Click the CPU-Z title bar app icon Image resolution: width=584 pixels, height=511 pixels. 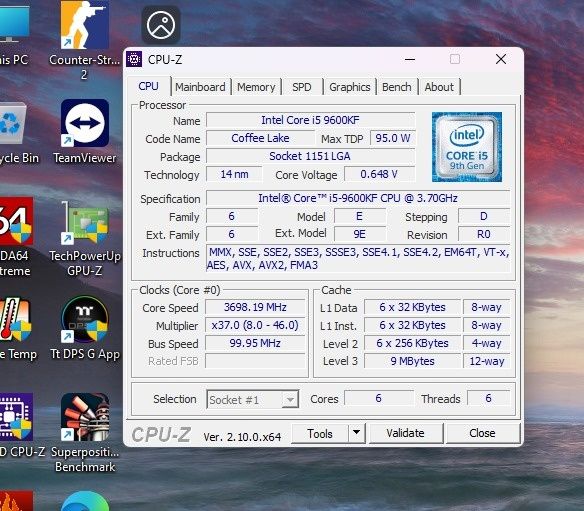(134, 59)
